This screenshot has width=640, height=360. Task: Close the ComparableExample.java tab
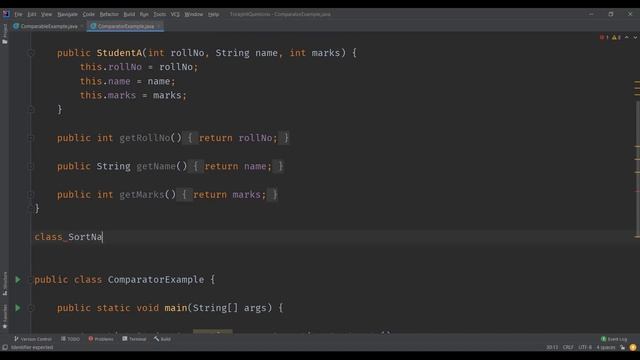coord(81,26)
